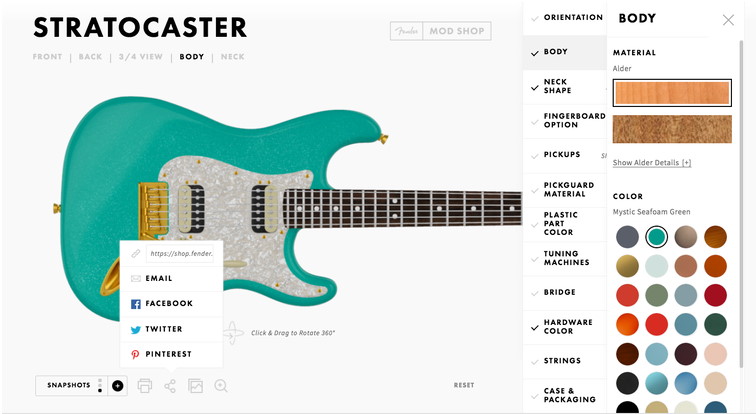
Task: Add a snapshot with the plus icon
Action: click(117, 386)
